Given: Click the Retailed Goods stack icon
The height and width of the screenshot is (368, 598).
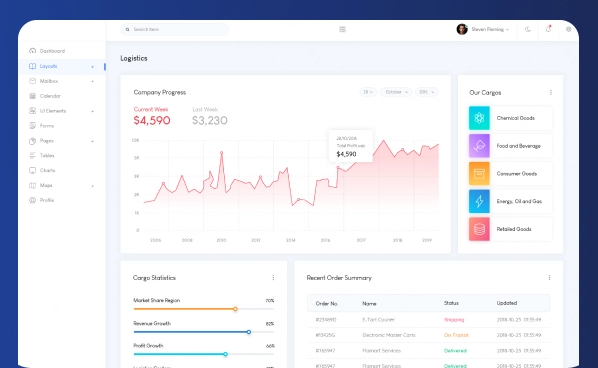Looking at the screenshot, I should click(479, 229).
